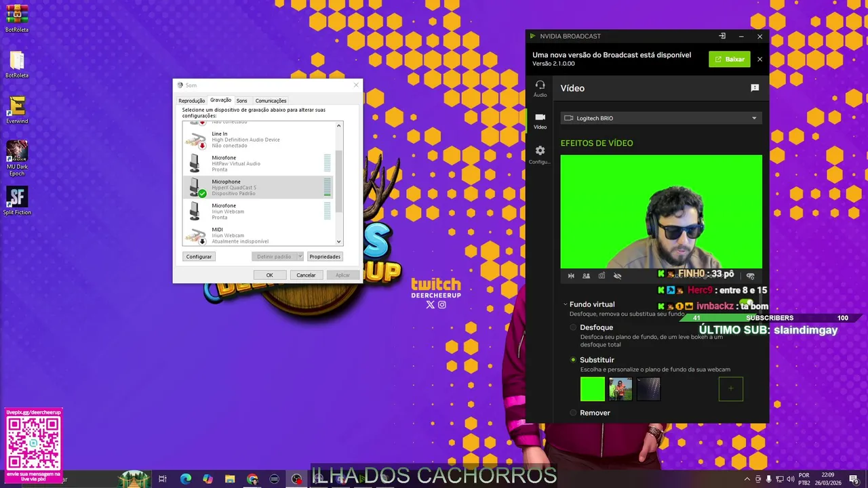Image resolution: width=868 pixels, height=488 pixels.
Task: Select the BotRoleta folder desktop icon
Action: [17, 64]
